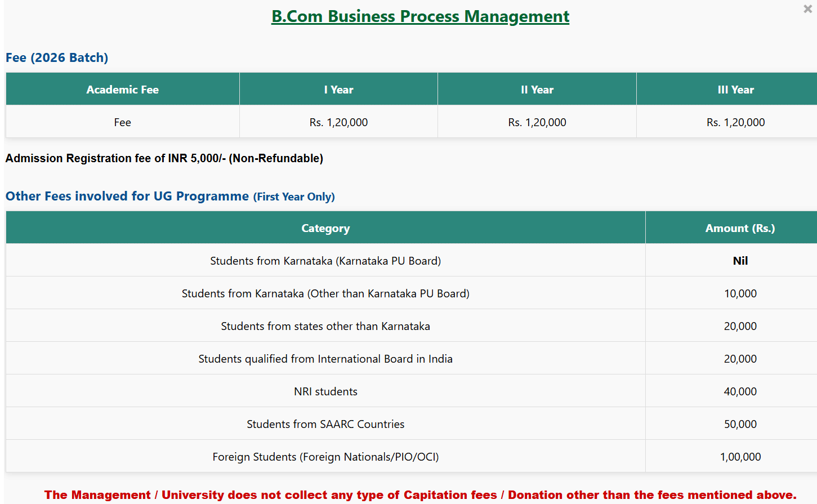
Task: Click the Admission Registration fee notice text
Action: click(x=164, y=158)
